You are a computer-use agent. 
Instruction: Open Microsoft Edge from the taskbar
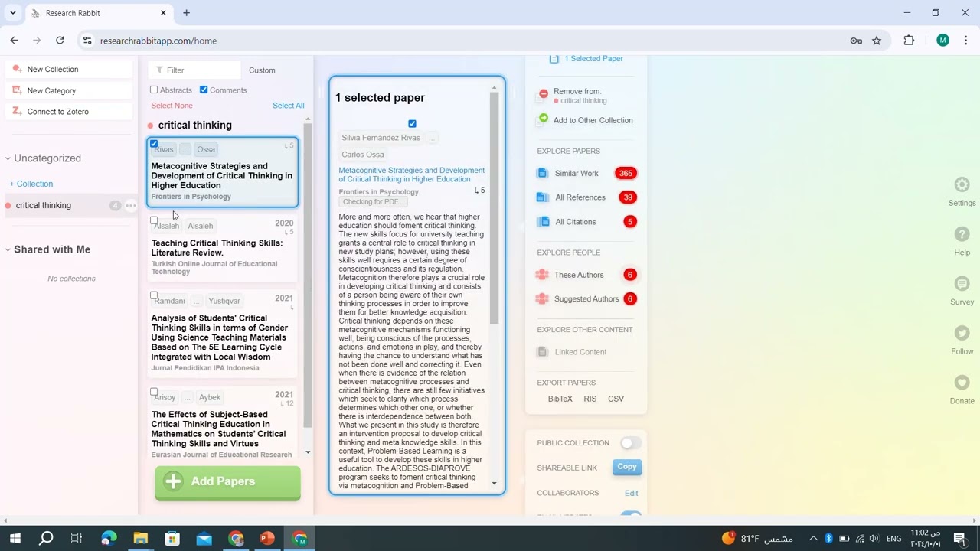click(109, 539)
